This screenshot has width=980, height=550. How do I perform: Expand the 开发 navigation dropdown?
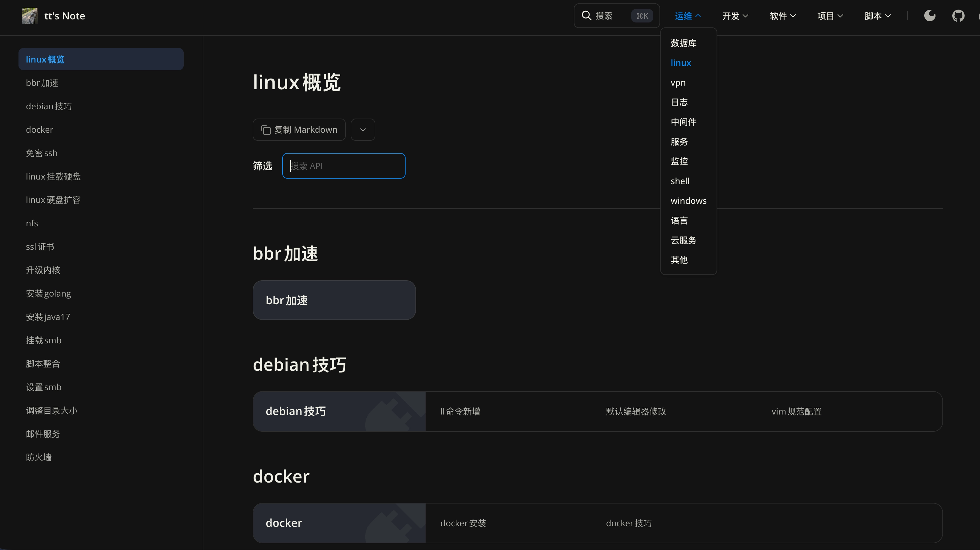tap(735, 16)
